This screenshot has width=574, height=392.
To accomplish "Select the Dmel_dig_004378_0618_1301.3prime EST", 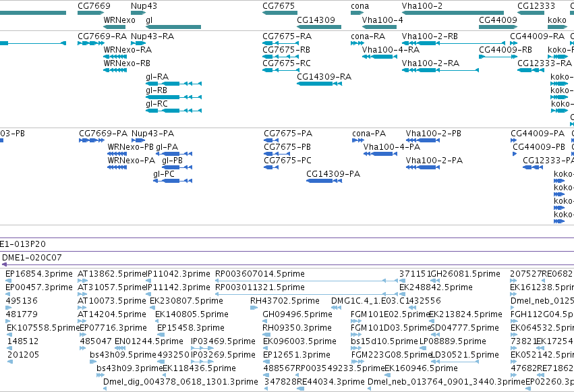I will click(x=105, y=389).
